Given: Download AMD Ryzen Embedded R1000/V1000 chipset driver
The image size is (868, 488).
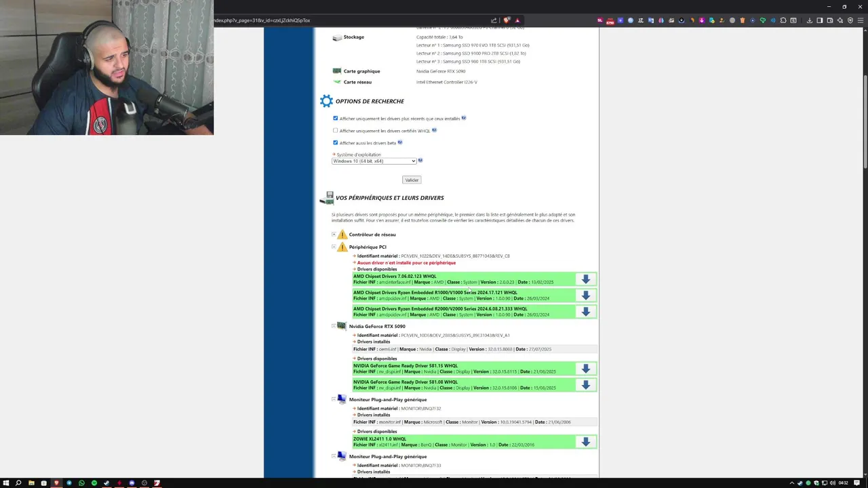Looking at the screenshot, I should coord(586,296).
